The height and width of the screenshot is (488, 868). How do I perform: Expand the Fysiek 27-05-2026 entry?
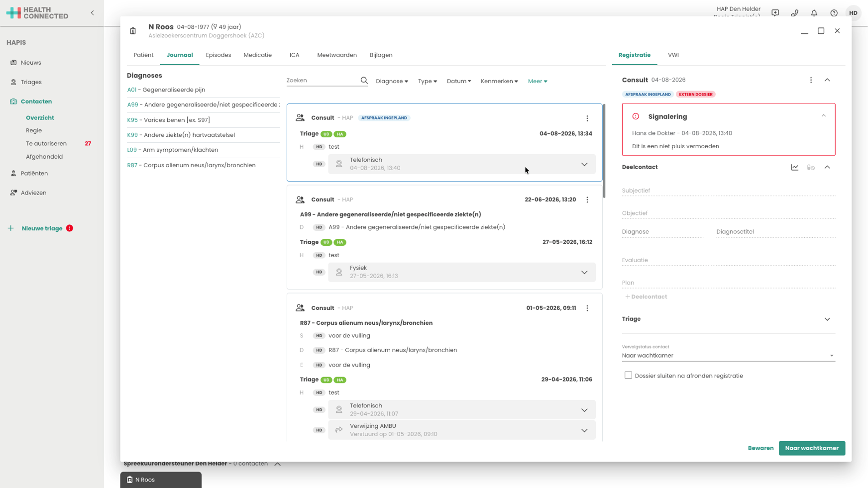(x=584, y=272)
